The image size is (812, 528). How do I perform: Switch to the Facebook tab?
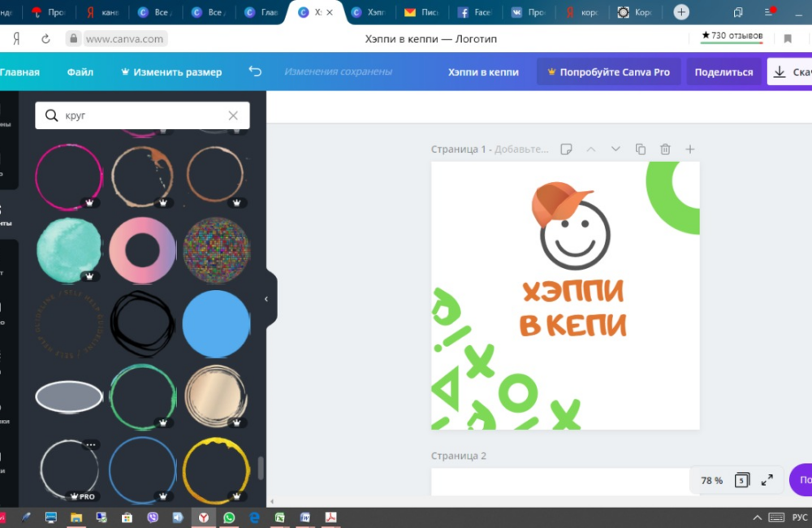pos(475,12)
